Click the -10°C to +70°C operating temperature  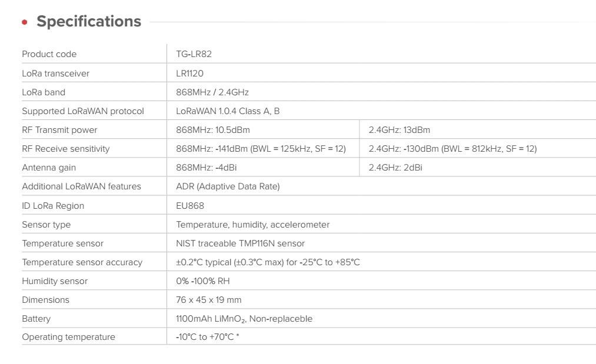[x=207, y=338]
